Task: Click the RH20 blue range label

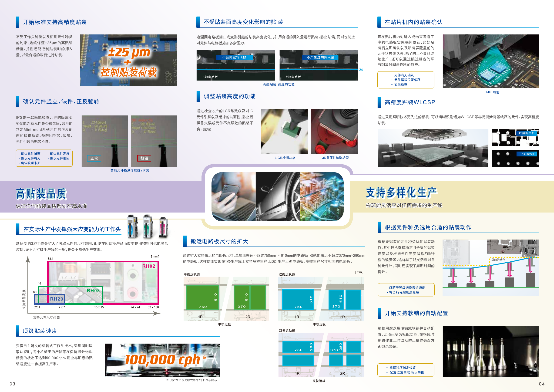Action: pos(57,299)
